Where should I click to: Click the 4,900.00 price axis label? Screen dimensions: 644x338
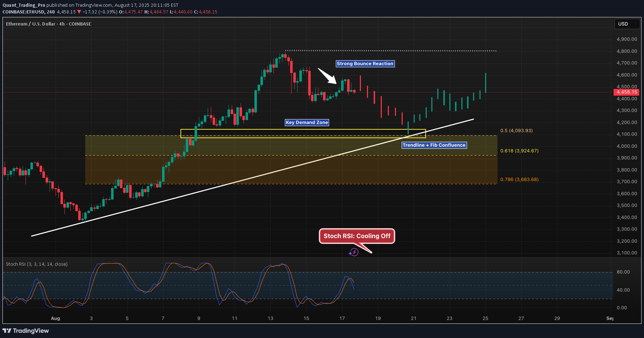(627, 39)
